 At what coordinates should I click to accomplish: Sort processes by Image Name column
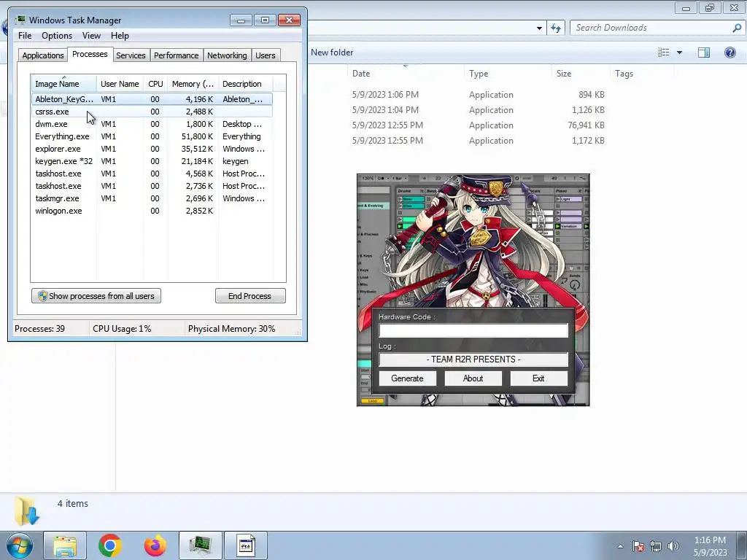(x=64, y=84)
